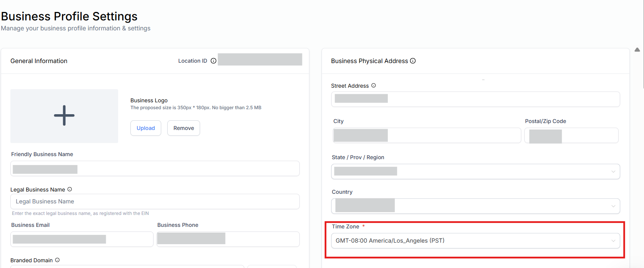The height and width of the screenshot is (268, 644).
Task: Focus the Legal Business Name input
Action: pos(155,201)
